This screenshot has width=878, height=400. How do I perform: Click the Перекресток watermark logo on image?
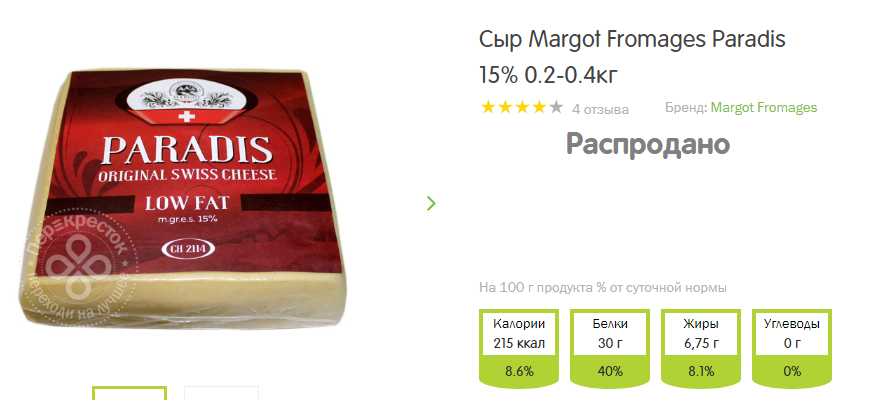[x=77, y=267]
